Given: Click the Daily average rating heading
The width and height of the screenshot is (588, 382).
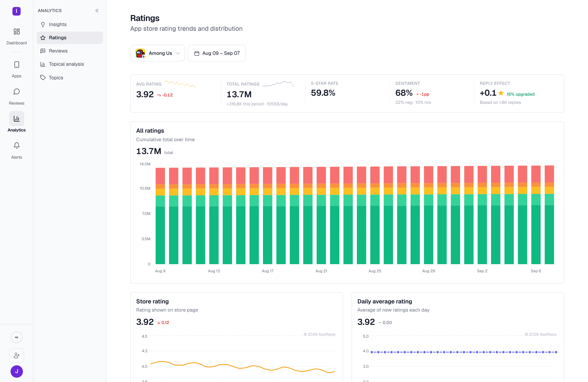Looking at the screenshot, I should click(x=385, y=301).
